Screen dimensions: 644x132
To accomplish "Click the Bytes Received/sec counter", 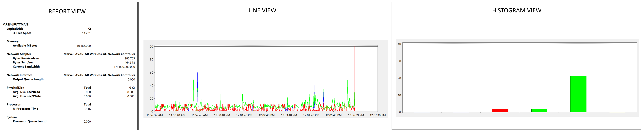I will 26,58.
